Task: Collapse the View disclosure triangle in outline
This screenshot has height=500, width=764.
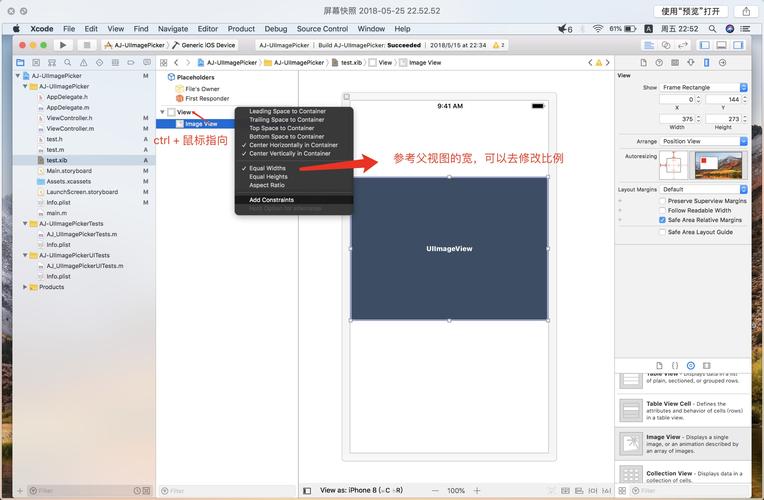Action: pyautogui.click(x=162, y=112)
